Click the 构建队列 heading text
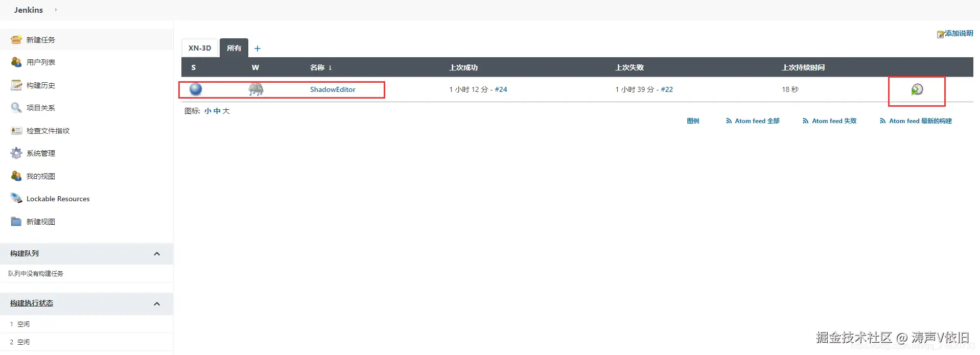Image resolution: width=980 pixels, height=355 pixels. coord(25,253)
